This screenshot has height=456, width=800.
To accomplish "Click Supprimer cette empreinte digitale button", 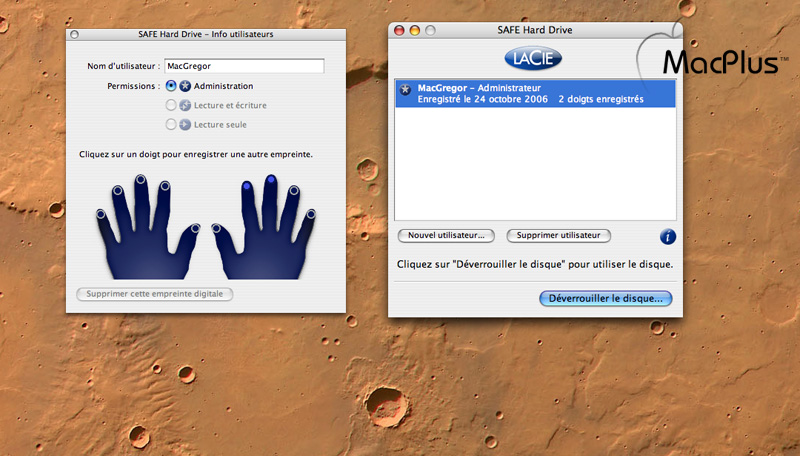I will 155,294.
